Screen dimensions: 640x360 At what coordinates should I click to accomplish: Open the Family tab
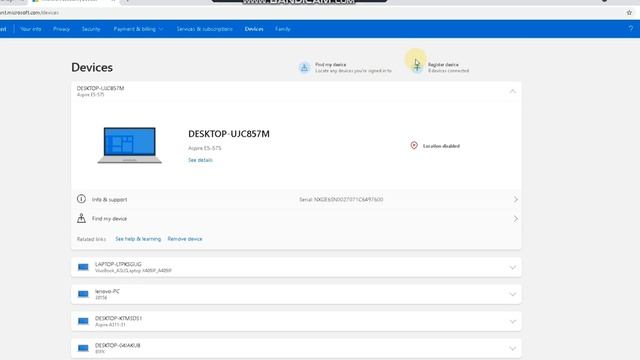pos(282,29)
